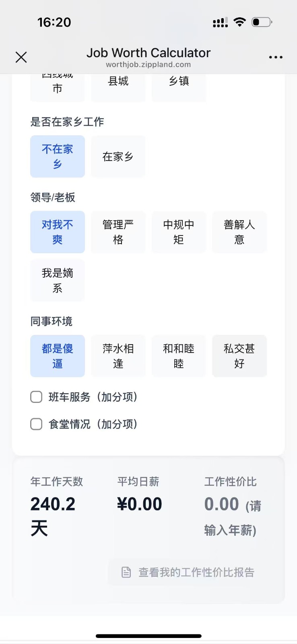Select 私交甚好 for coworker environment
This screenshot has height=644, width=297.
pos(239,356)
